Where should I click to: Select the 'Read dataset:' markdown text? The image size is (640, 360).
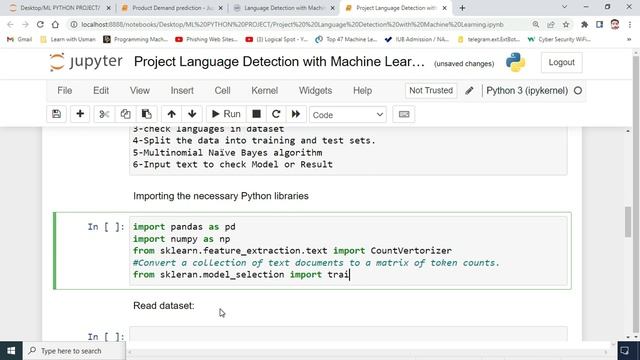[x=164, y=306]
